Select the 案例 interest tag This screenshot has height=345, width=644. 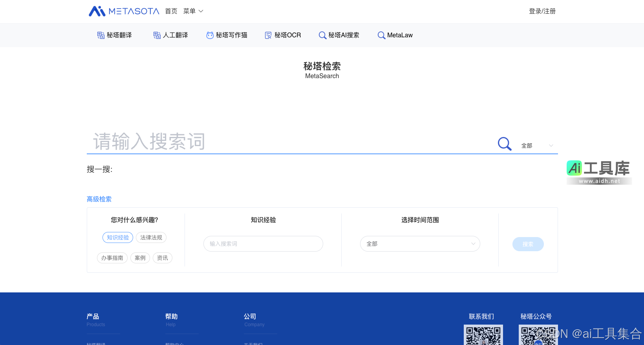click(x=140, y=258)
